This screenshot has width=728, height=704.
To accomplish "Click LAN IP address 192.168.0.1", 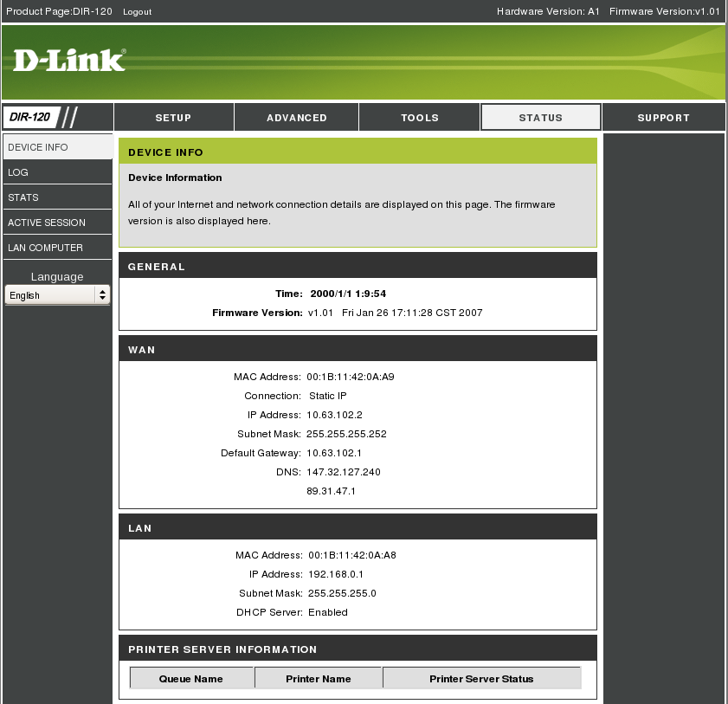I will [x=336, y=574].
